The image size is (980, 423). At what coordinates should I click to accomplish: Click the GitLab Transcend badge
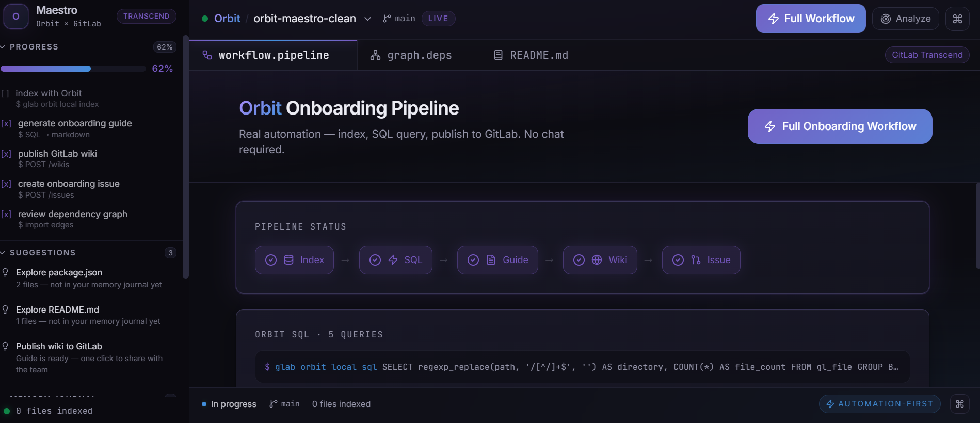pyautogui.click(x=927, y=55)
